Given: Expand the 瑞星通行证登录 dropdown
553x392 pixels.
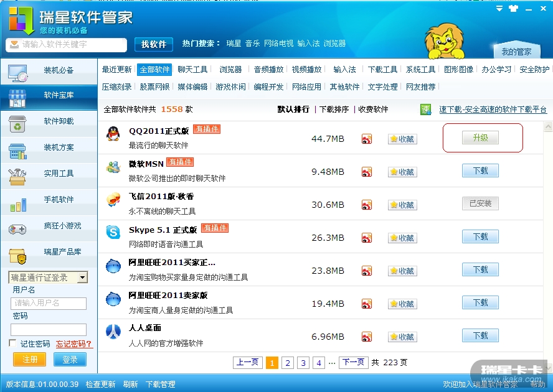Looking at the screenshot, I should pos(83,278).
